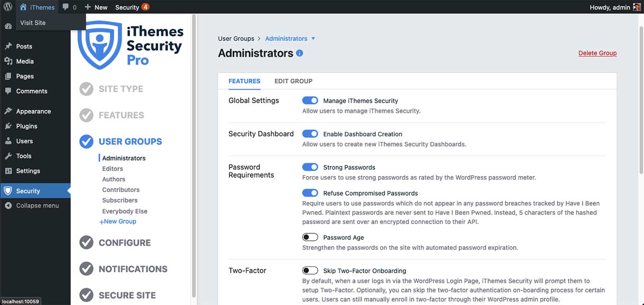
Task: Toggle Refuse Compromised Passwords switch
Action: point(310,193)
